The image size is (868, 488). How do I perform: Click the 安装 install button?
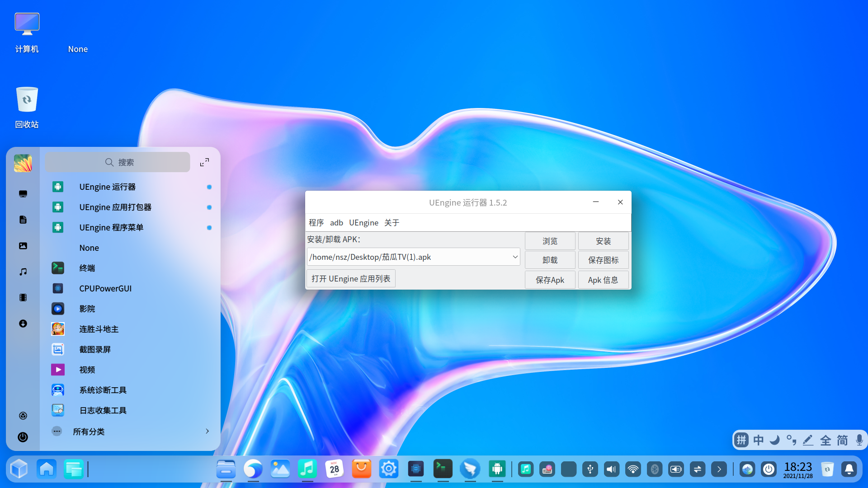603,241
